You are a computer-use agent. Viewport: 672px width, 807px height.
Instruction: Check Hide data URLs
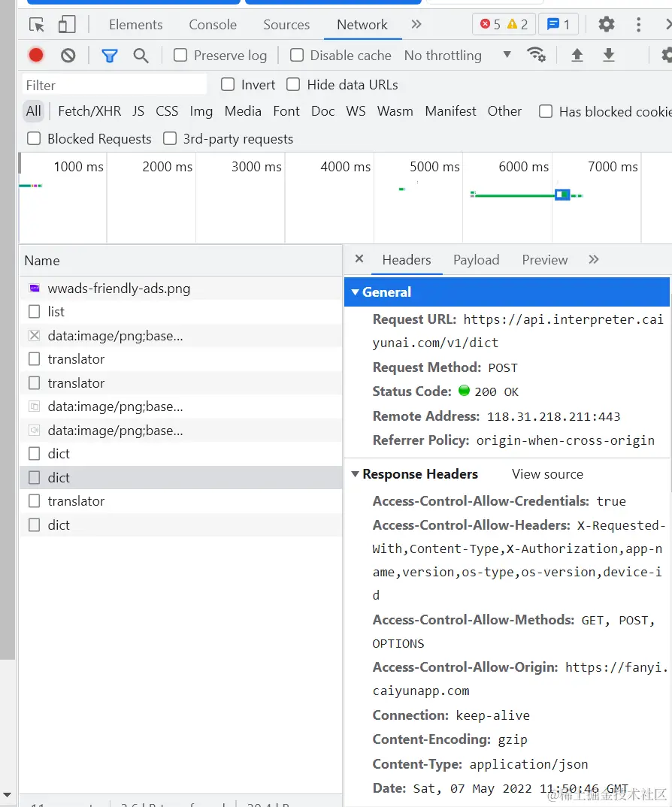(293, 84)
